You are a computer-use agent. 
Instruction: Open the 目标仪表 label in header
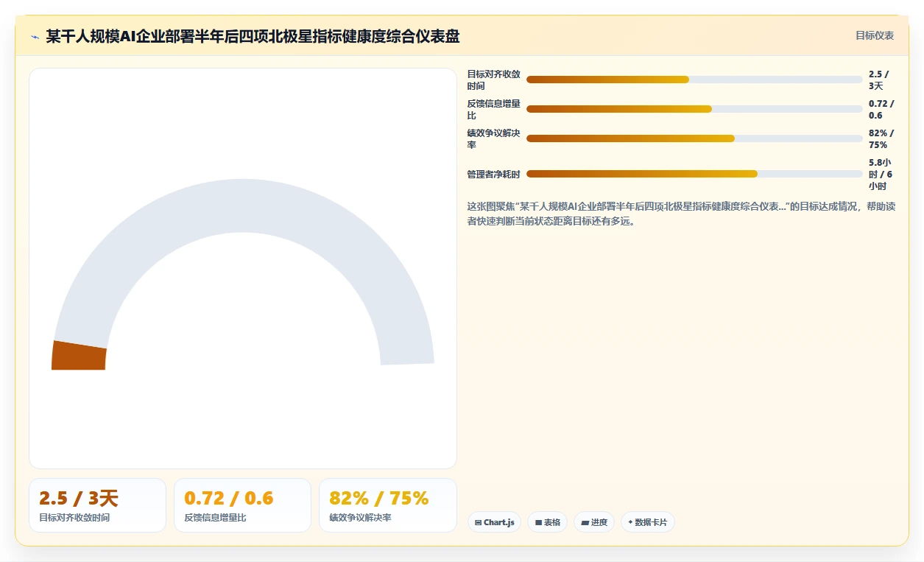pos(874,35)
